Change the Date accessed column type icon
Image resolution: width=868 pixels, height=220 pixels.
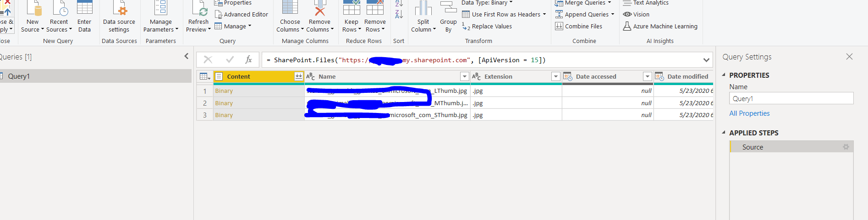tap(568, 76)
